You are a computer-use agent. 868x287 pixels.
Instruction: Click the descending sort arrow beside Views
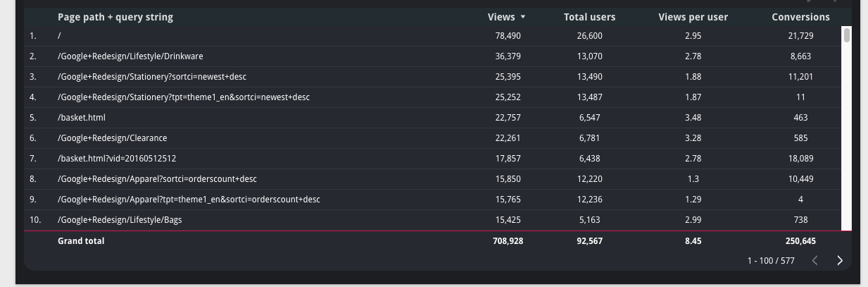click(523, 17)
